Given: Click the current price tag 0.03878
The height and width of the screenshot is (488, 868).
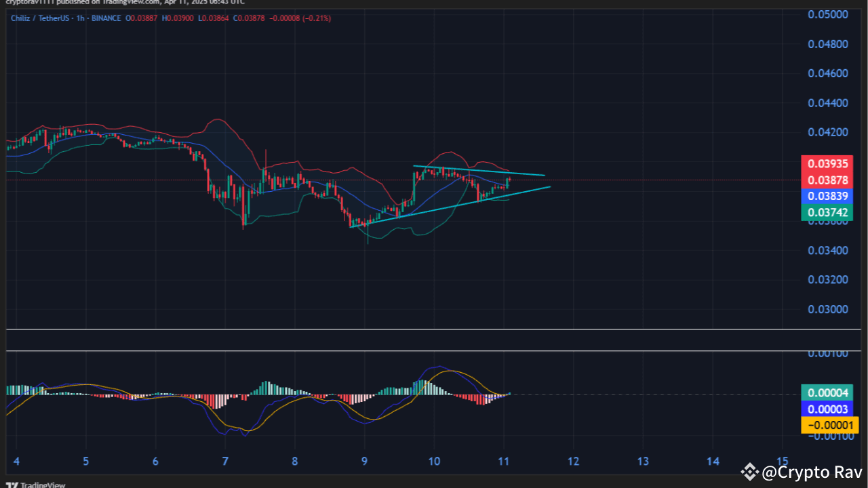Looking at the screenshot, I should (827, 180).
